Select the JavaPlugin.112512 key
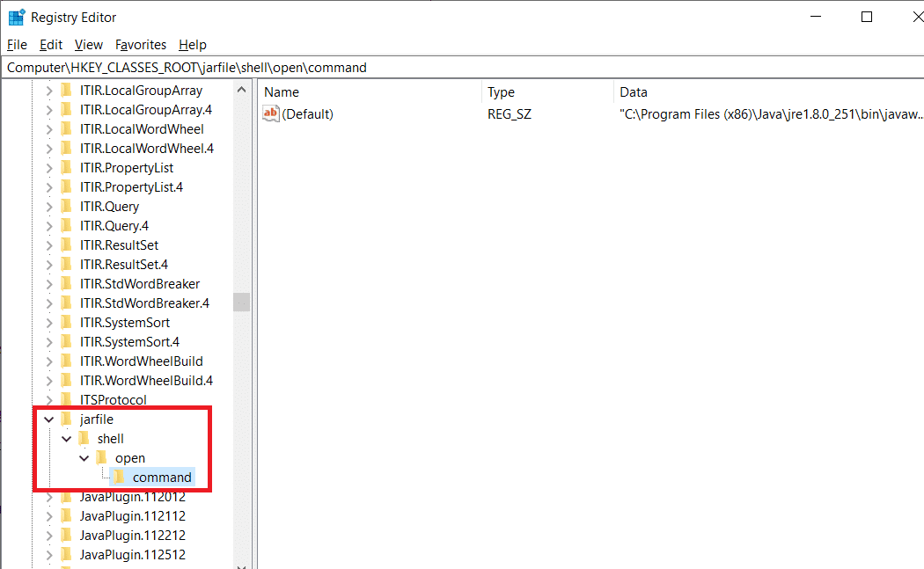 click(128, 555)
